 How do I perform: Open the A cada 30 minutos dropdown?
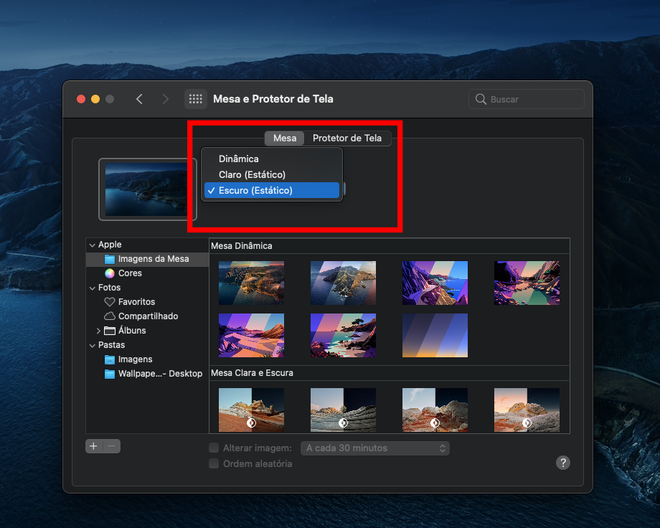click(x=375, y=448)
